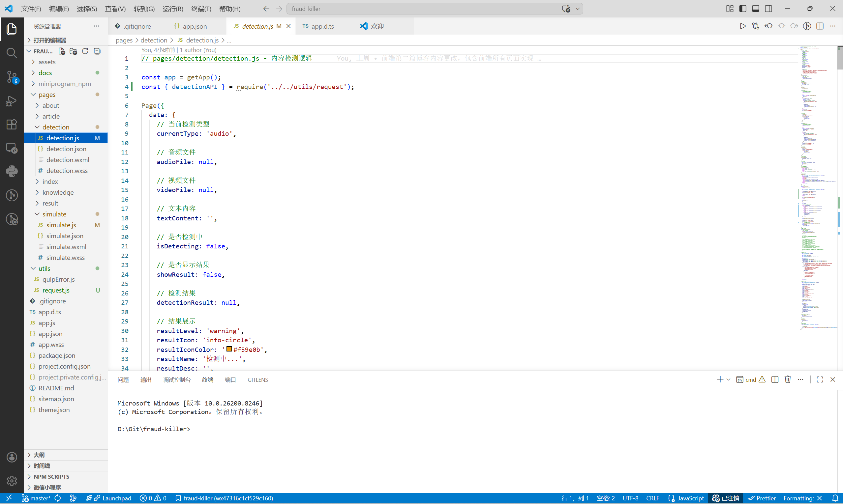Toggle primary side bar visibility
Image resolution: width=843 pixels, height=504 pixels.
[743, 9]
